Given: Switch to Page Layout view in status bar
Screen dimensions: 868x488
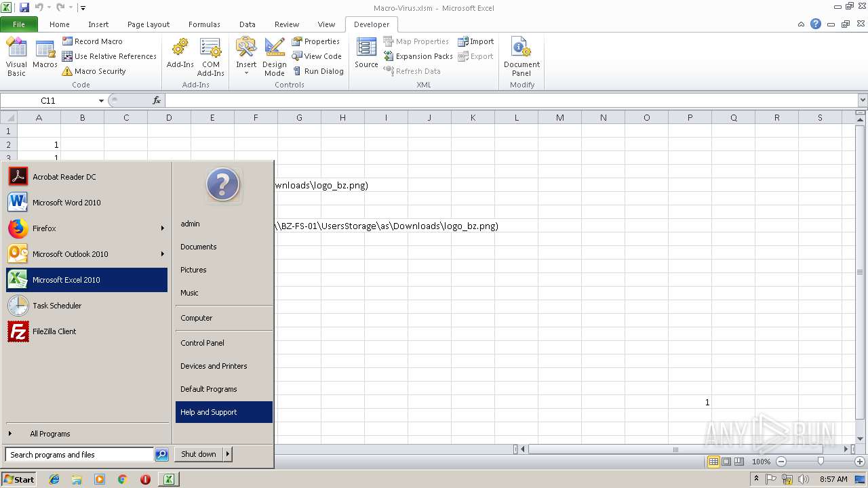Looking at the screenshot, I should [726, 462].
